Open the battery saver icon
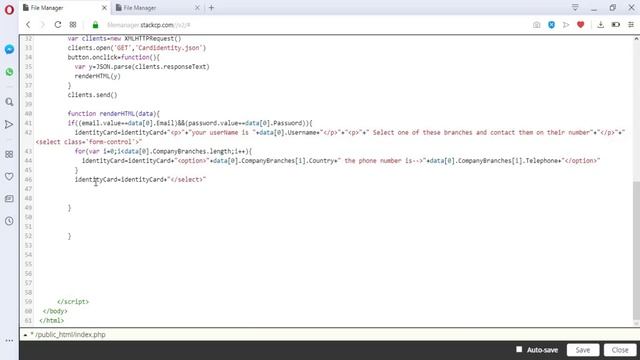This screenshot has height=360, width=640. click(x=616, y=25)
